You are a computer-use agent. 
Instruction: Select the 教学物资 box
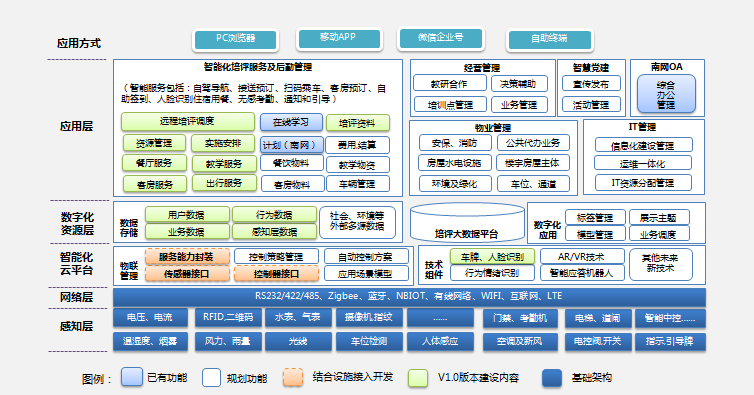tap(357, 165)
